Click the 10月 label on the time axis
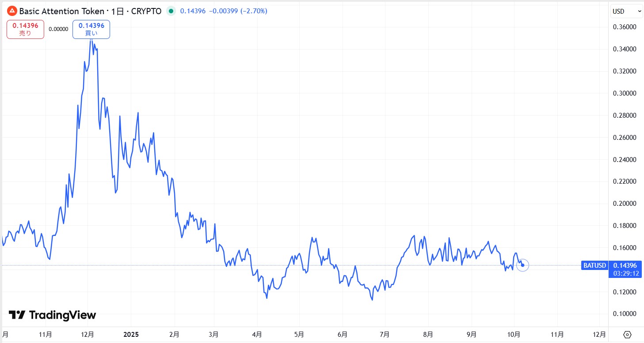This screenshot has height=343, width=644. click(x=514, y=334)
